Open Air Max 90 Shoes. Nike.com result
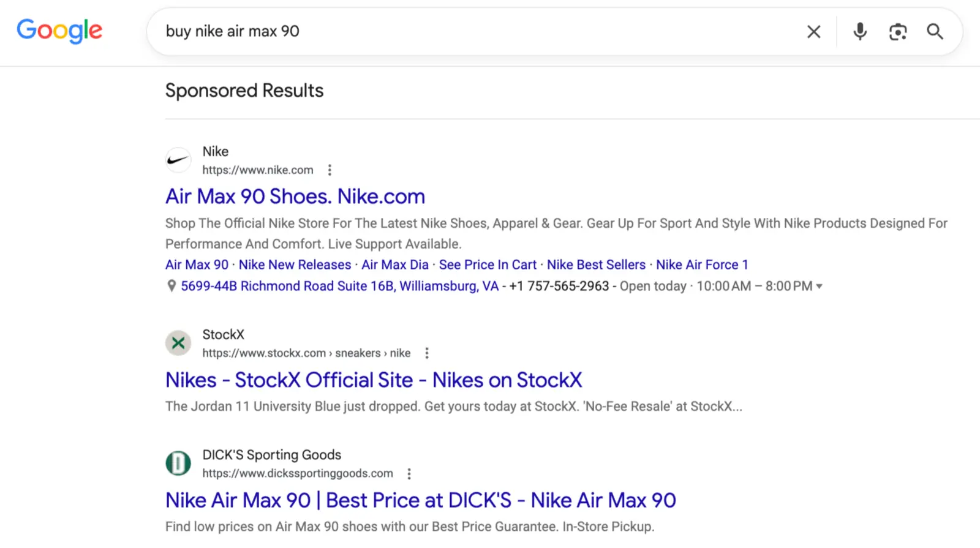This screenshot has width=980, height=548. pyautogui.click(x=295, y=197)
